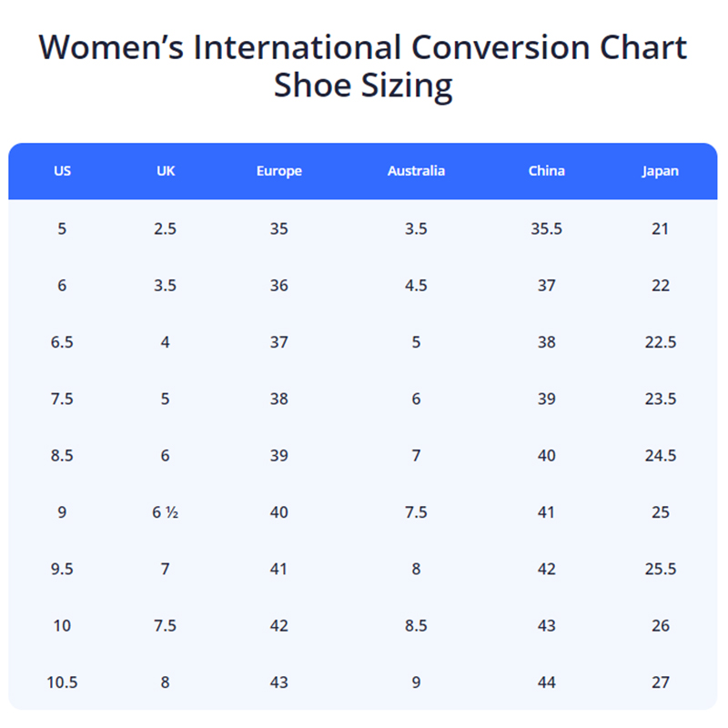Click the Japan size 24.5 cell

point(660,455)
